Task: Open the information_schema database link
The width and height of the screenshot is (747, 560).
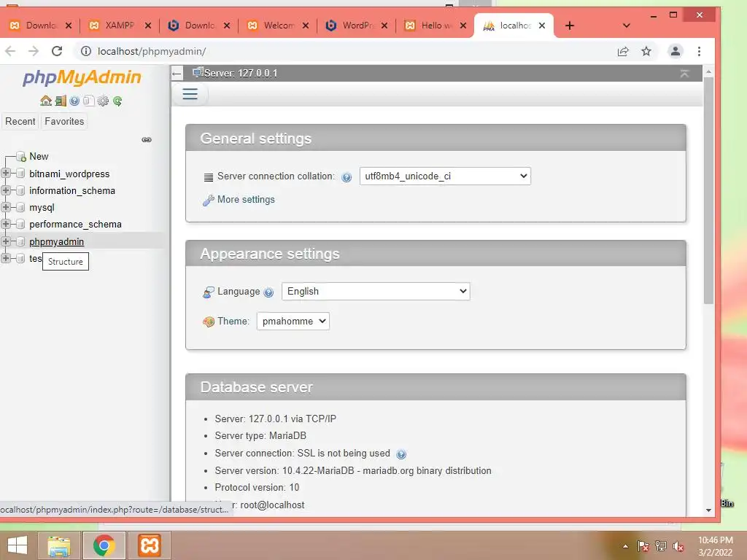Action: 72,190
